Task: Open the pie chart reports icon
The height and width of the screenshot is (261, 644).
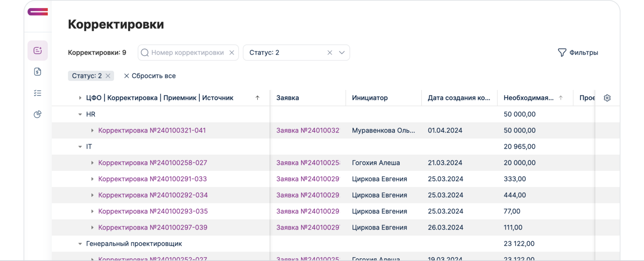Action: tap(38, 114)
